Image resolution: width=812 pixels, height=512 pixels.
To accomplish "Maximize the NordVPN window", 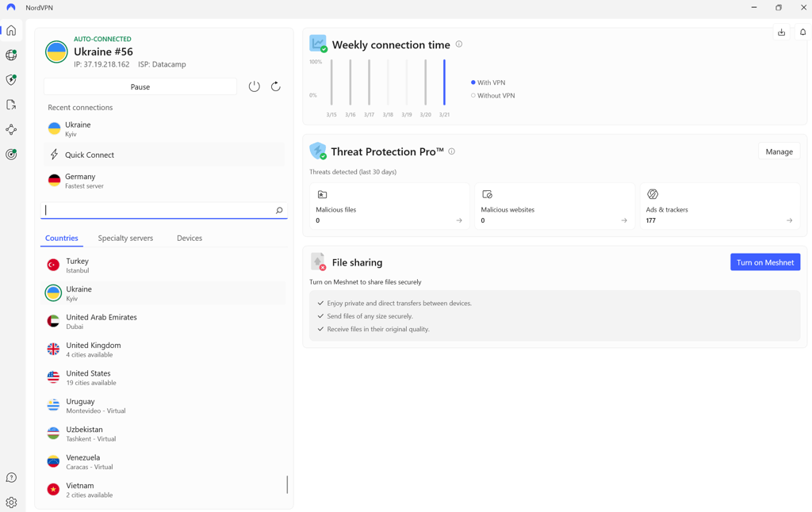I will 779,8.
